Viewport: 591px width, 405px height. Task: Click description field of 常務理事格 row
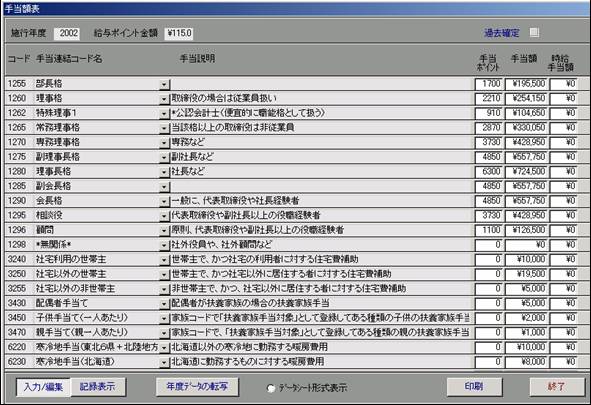pyautogui.click(x=322, y=127)
